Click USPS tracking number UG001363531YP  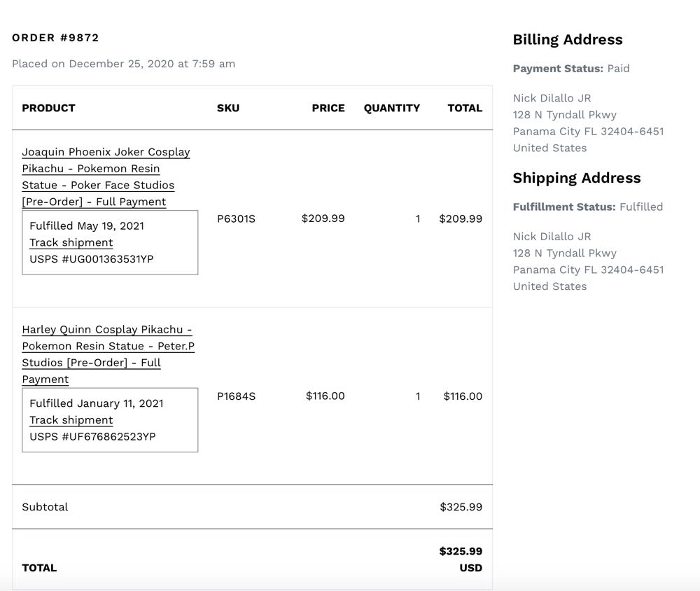point(92,259)
